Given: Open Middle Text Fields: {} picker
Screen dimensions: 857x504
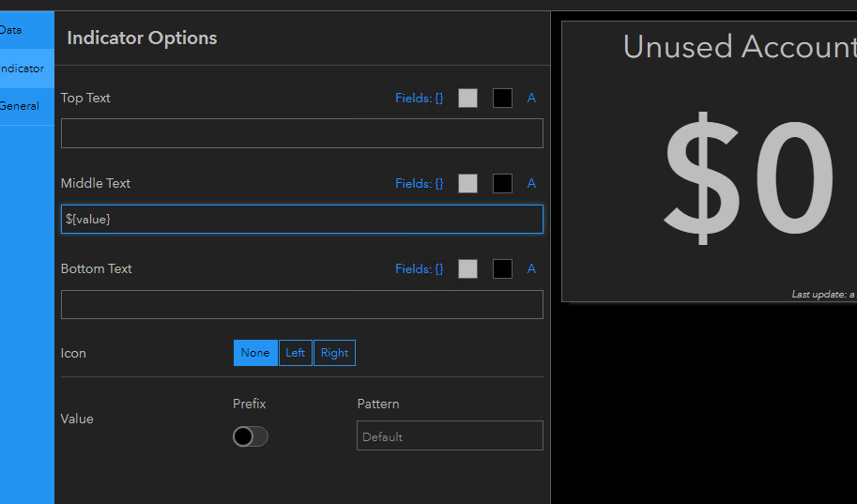Looking at the screenshot, I should [419, 183].
